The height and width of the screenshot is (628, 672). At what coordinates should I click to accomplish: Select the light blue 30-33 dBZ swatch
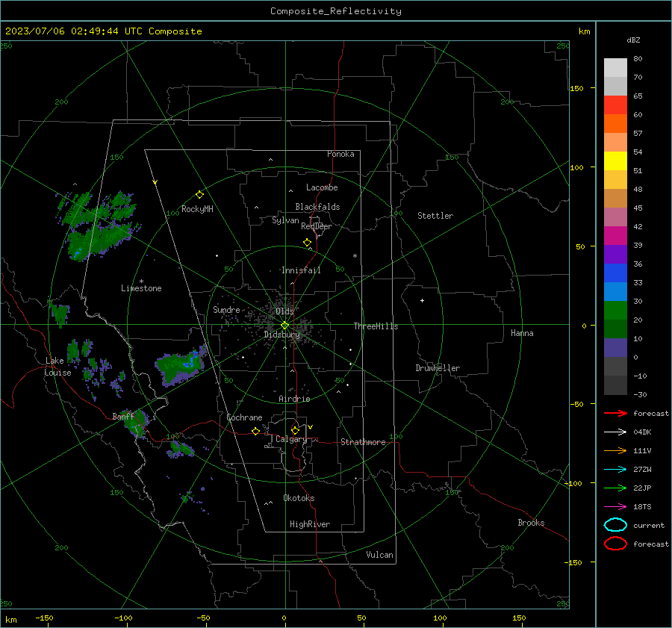tap(615, 291)
